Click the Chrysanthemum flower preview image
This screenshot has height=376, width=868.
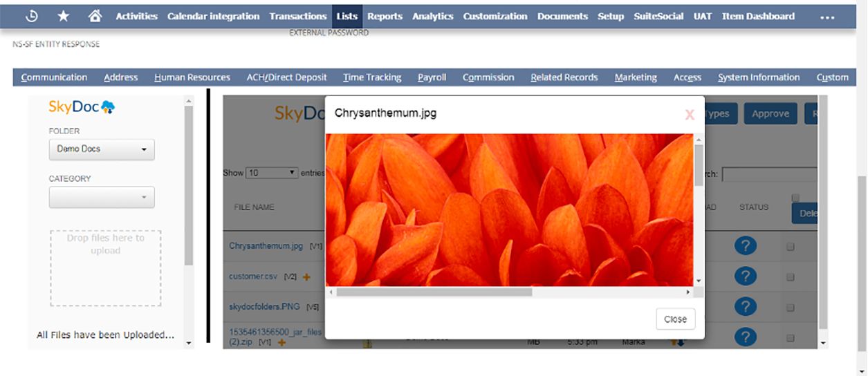click(510, 209)
